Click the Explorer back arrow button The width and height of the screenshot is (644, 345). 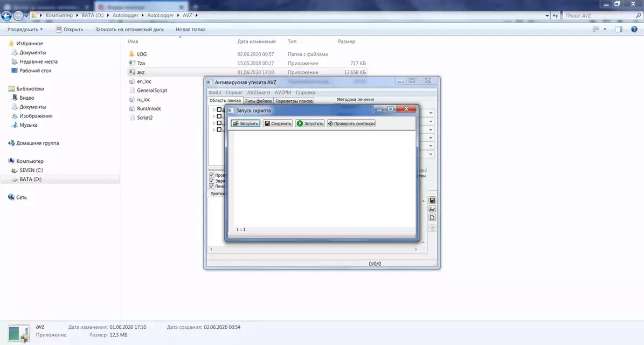click(6, 16)
